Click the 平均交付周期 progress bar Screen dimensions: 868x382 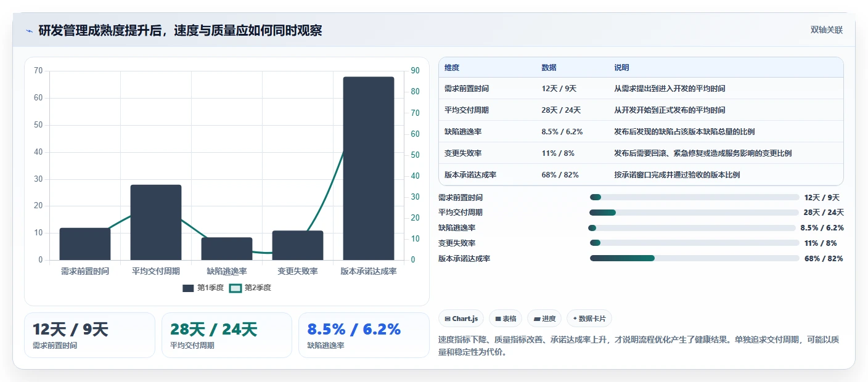(694, 213)
